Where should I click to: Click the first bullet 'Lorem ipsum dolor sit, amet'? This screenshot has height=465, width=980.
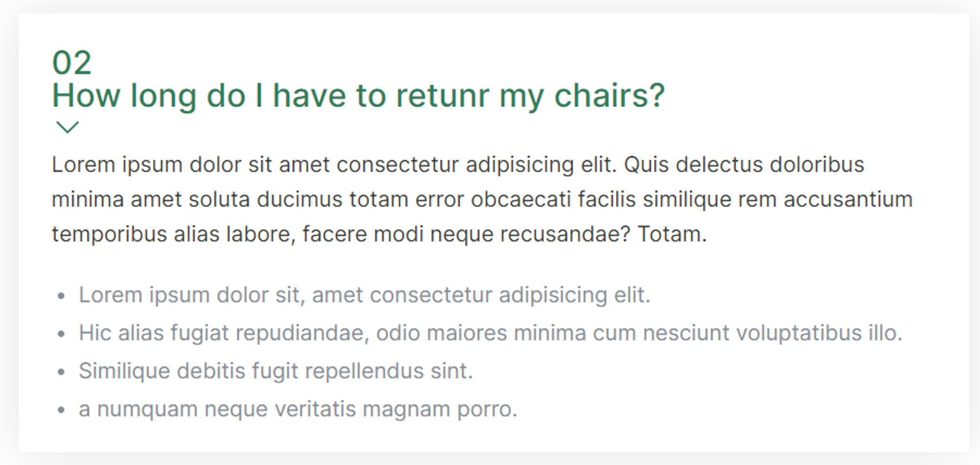point(365,295)
